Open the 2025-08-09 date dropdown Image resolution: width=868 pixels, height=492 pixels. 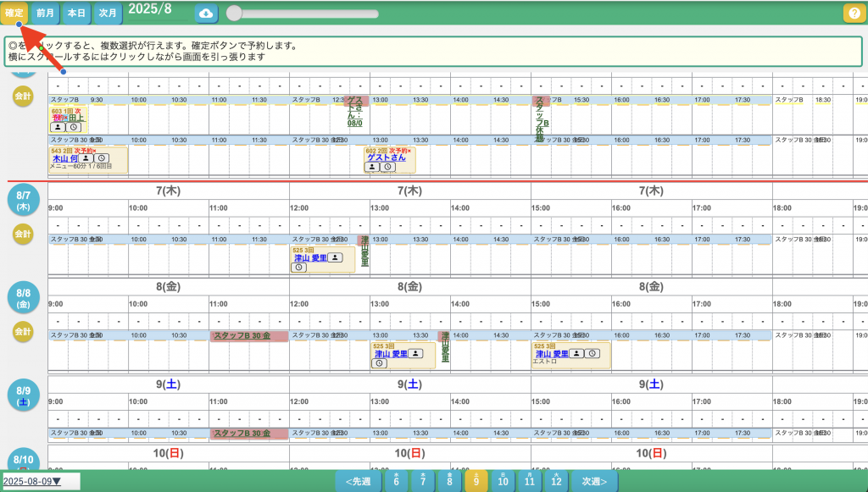pos(41,482)
